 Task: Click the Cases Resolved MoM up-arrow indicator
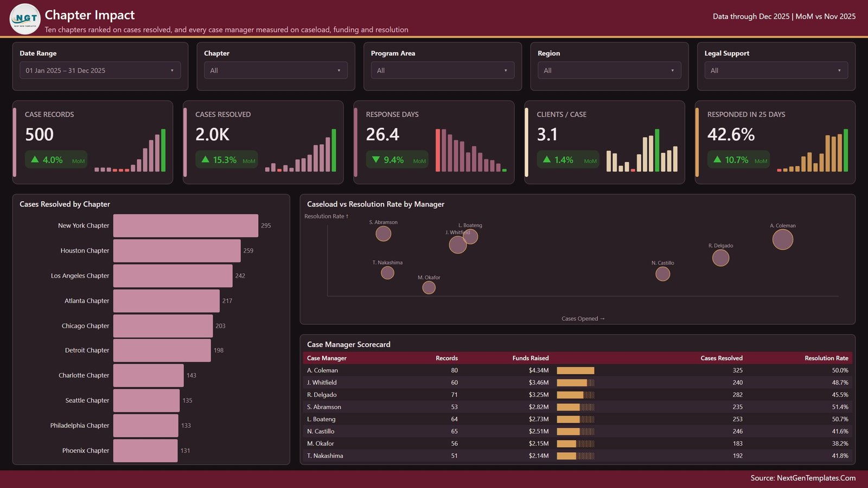[x=205, y=159]
